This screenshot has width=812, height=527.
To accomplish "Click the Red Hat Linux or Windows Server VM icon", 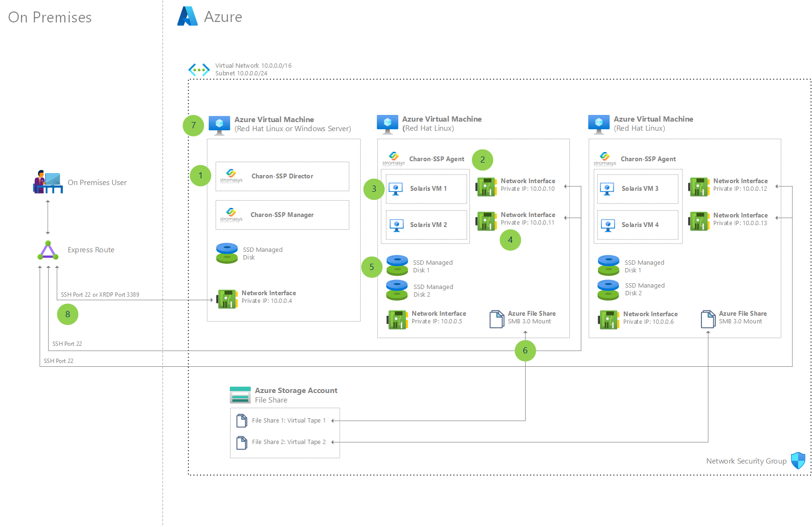I will [x=219, y=125].
